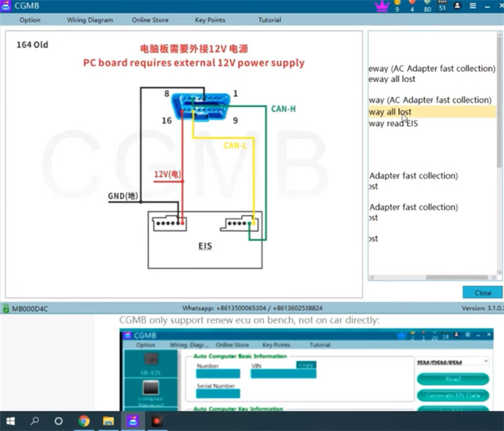Click the CGMB app logo in title bar
Viewport: 504px width, 431px height.
pyautogui.click(x=6, y=6)
